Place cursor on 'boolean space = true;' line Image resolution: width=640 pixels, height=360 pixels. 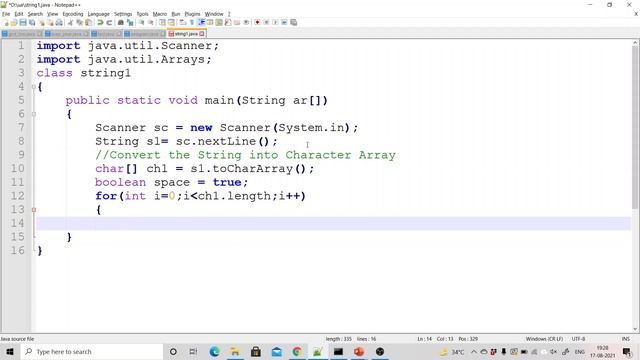(x=171, y=182)
